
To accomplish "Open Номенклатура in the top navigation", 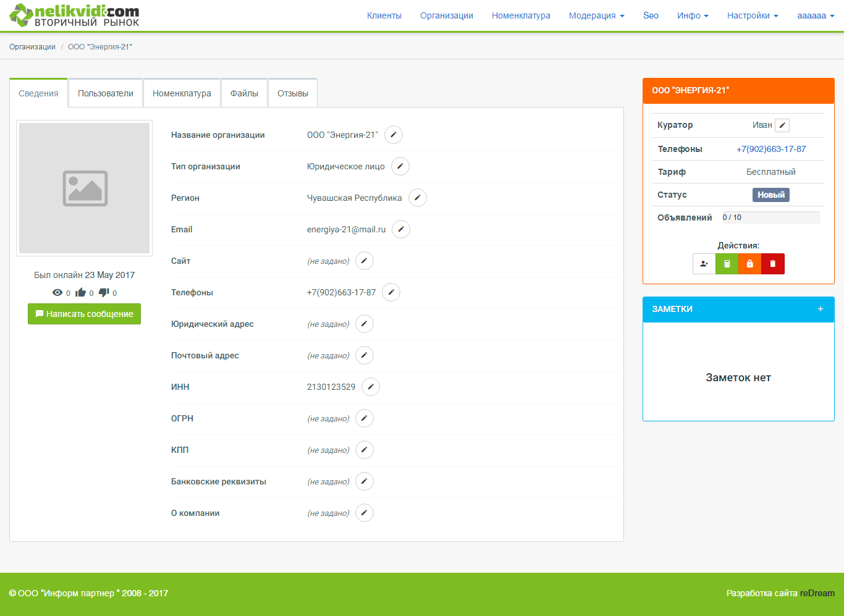I will (x=521, y=15).
